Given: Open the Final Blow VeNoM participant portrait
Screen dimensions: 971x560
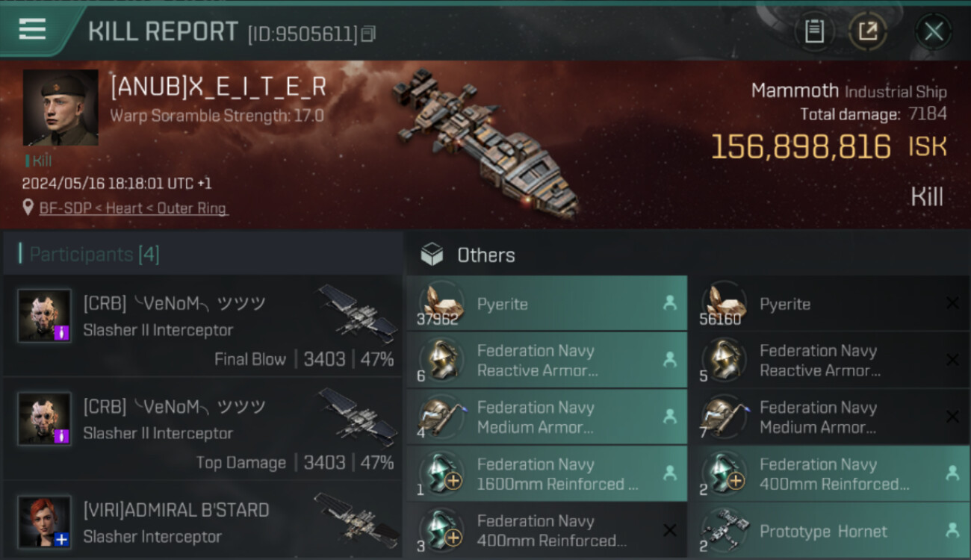Looking at the screenshot, I should 45,316.
